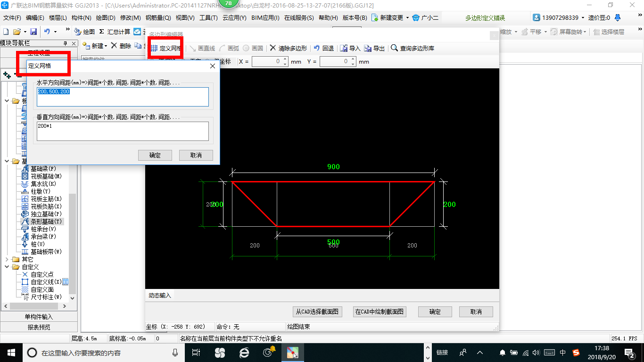
Task: Click 单构件输入 panel button
Action: [x=39, y=317]
